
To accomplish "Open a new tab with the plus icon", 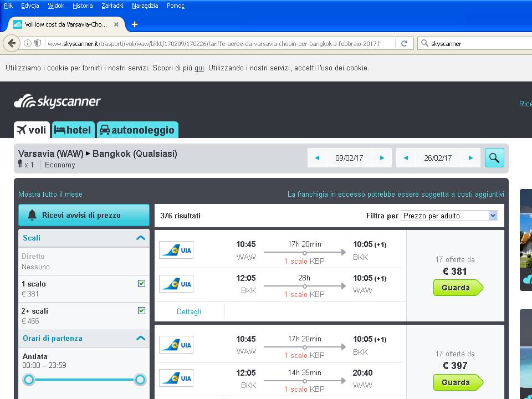I will coord(134,24).
